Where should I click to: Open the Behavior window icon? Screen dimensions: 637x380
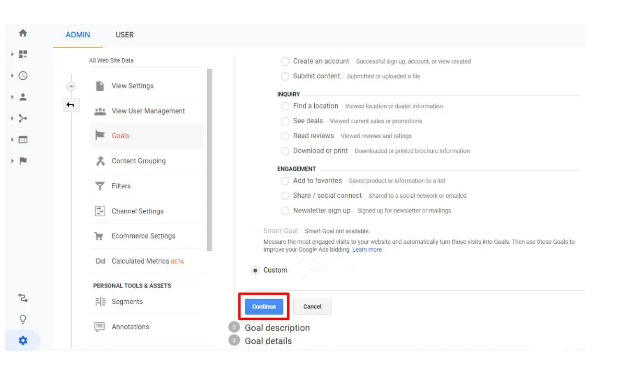[x=23, y=139]
